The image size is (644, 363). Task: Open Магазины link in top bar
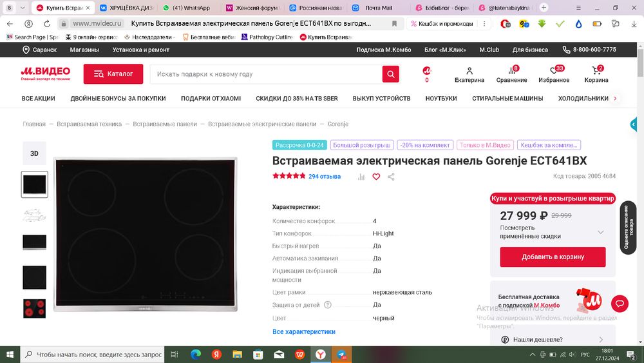click(x=84, y=50)
